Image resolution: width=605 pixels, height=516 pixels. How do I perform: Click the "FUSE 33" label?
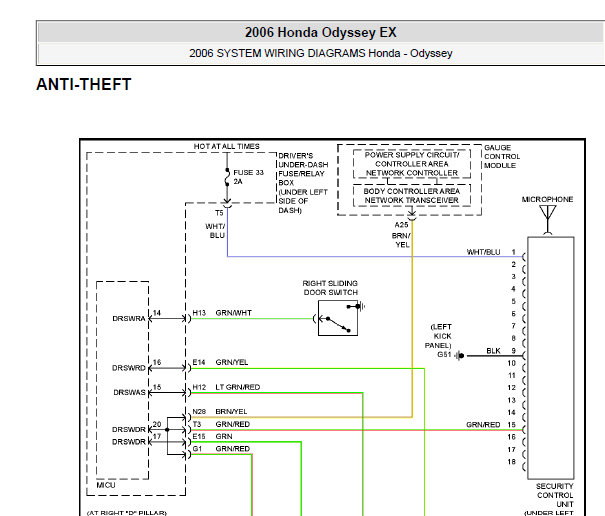pyautogui.click(x=248, y=173)
